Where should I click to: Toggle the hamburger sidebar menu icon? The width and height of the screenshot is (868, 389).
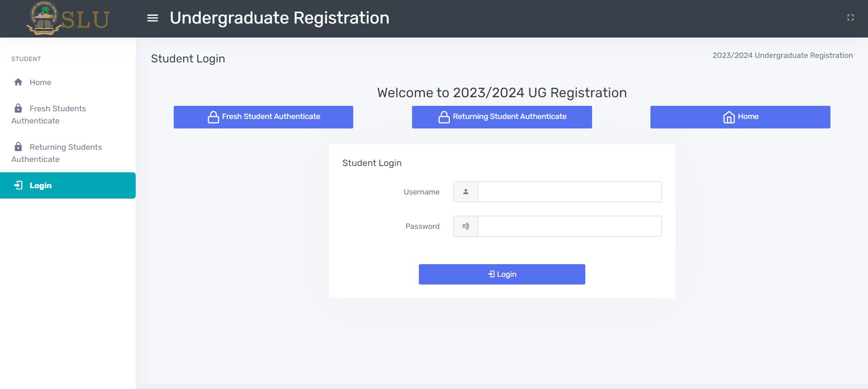[x=153, y=18]
